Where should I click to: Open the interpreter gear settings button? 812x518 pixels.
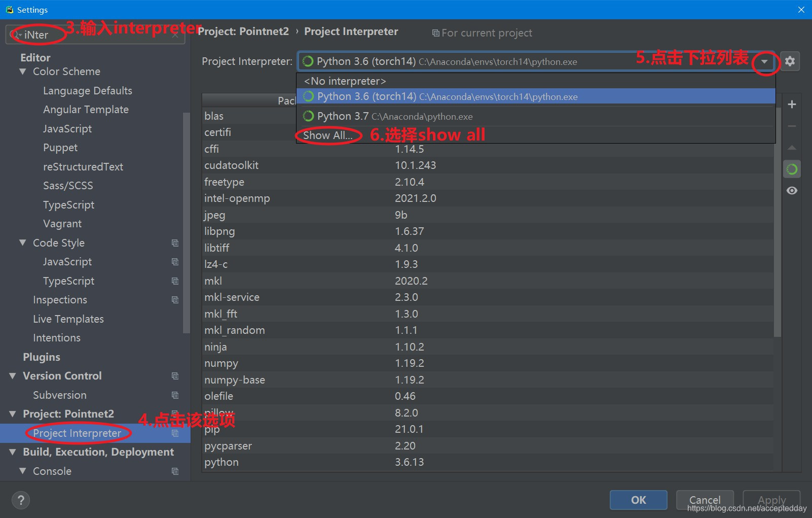[x=790, y=61]
